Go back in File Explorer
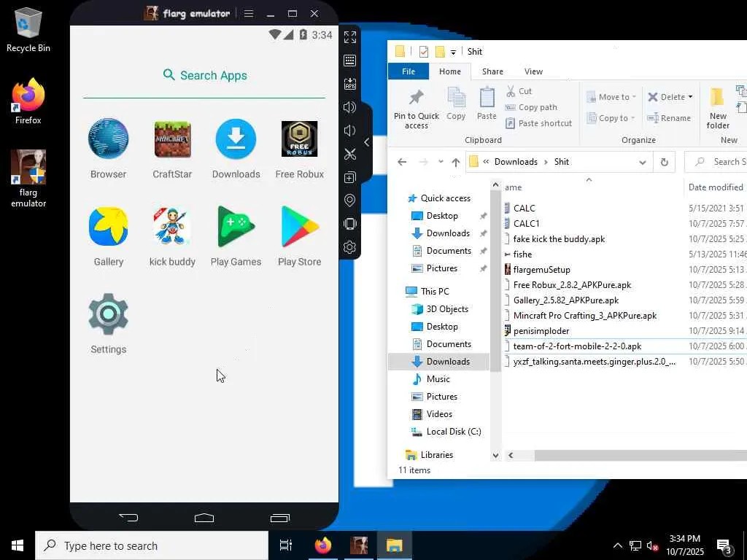 pyautogui.click(x=402, y=162)
